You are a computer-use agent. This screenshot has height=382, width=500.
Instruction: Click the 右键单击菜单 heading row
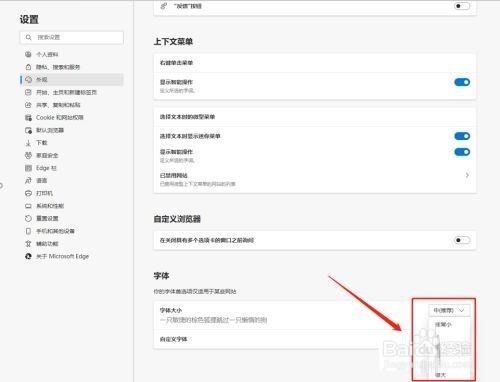[315, 63]
